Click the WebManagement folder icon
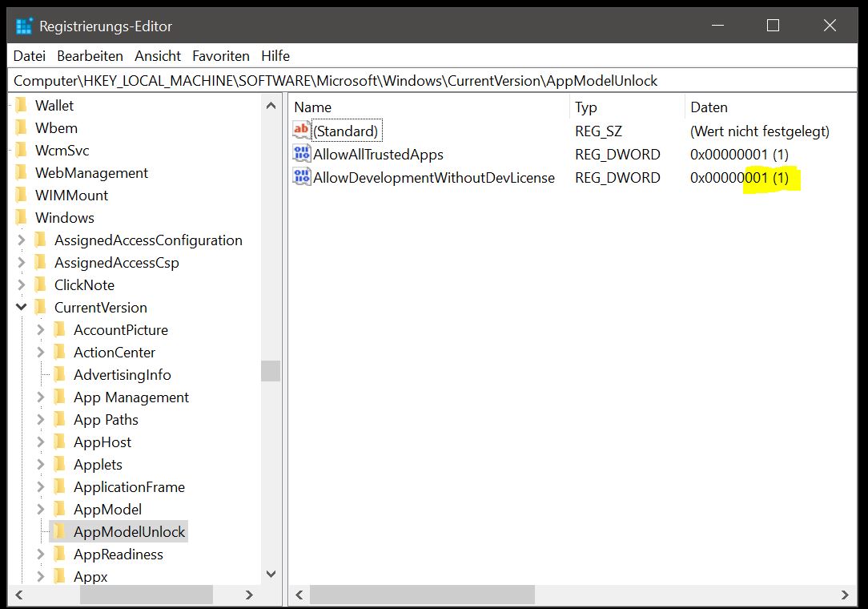The width and height of the screenshot is (868, 609). (x=22, y=173)
